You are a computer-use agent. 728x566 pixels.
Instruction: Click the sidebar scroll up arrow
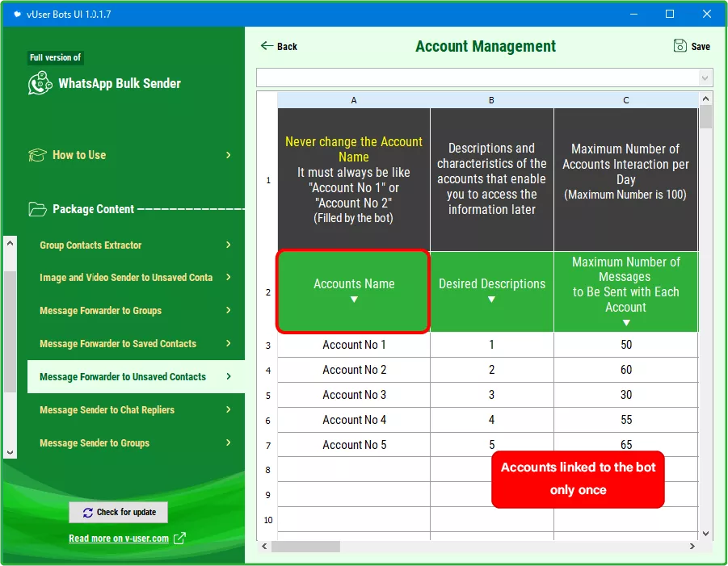pos(10,243)
